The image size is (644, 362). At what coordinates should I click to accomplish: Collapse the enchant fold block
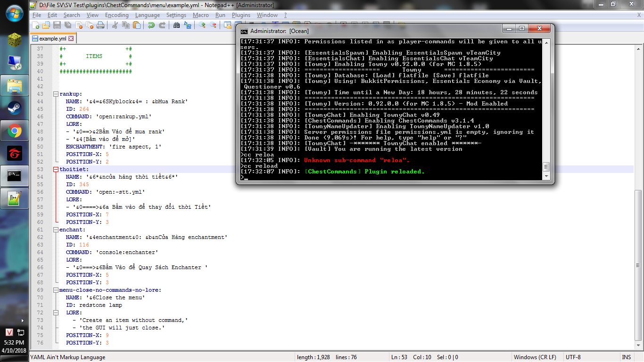[56, 230]
